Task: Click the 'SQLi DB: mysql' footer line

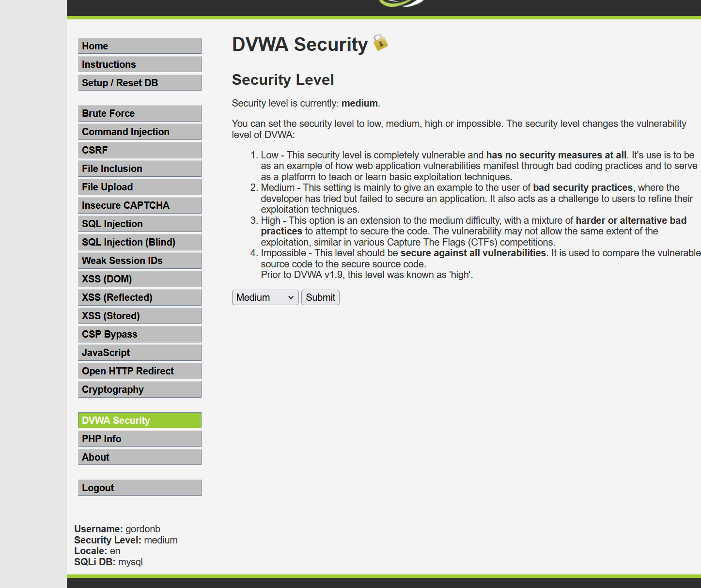Action: coord(109,562)
